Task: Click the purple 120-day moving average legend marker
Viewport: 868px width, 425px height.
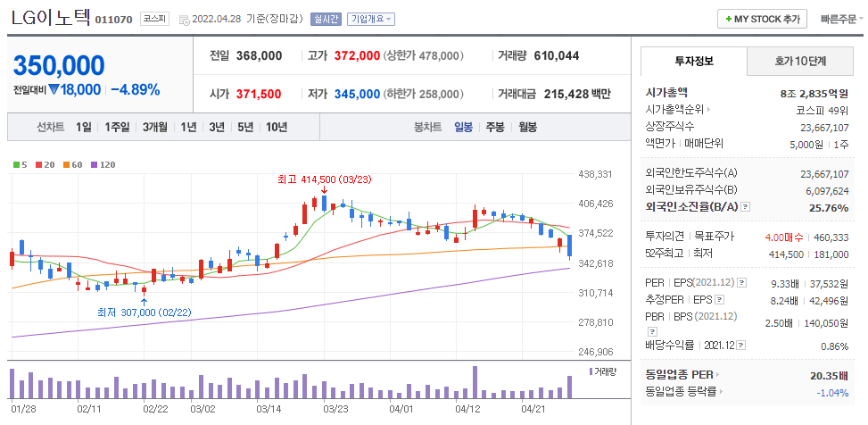Action: tap(93, 164)
